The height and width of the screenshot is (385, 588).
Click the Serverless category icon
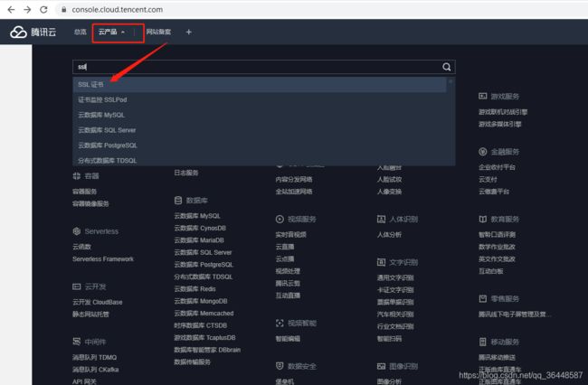[77, 231]
